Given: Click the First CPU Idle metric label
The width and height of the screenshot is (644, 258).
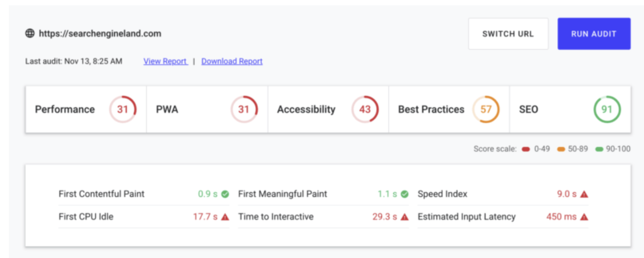Looking at the screenshot, I should click(86, 217).
